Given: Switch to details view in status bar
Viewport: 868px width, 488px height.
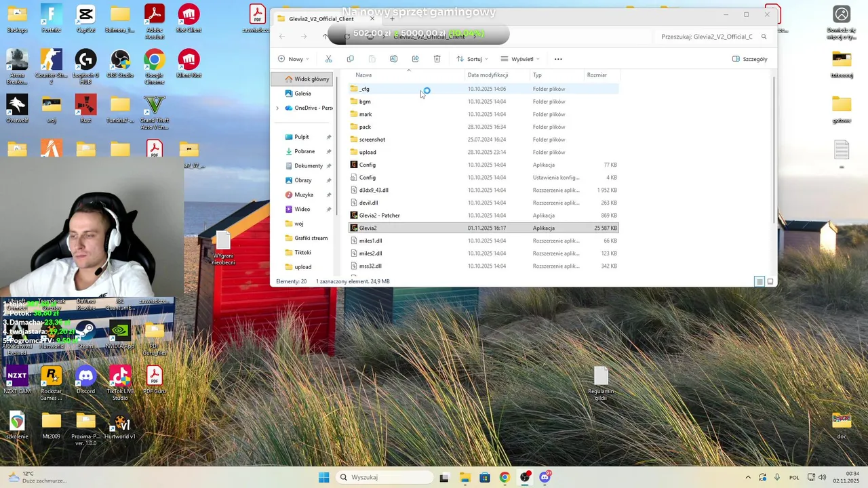Looking at the screenshot, I should [x=759, y=281].
